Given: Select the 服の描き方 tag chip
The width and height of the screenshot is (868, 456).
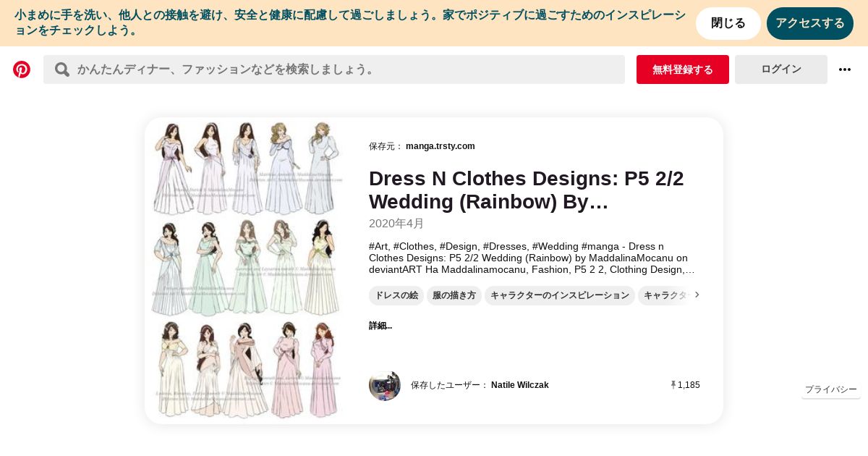Looking at the screenshot, I should [454, 295].
